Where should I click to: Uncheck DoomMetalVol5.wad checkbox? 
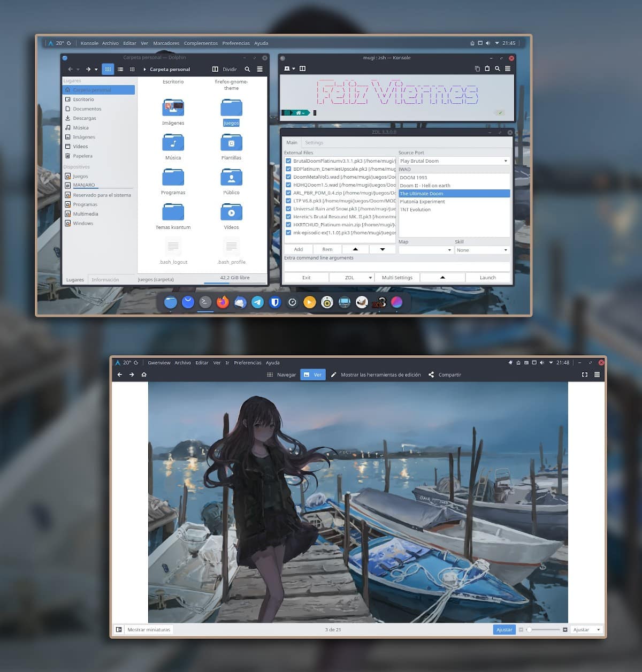click(x=288, y=177)
